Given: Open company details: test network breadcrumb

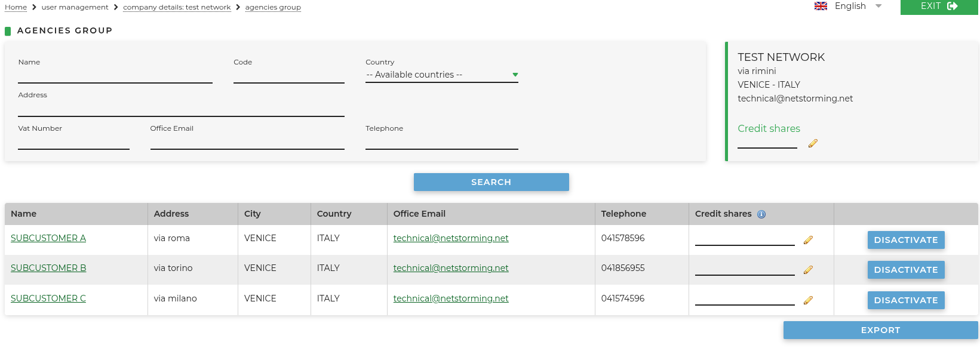Looking at the screenshot, I should pyautogui.click(x=177, y=7).
